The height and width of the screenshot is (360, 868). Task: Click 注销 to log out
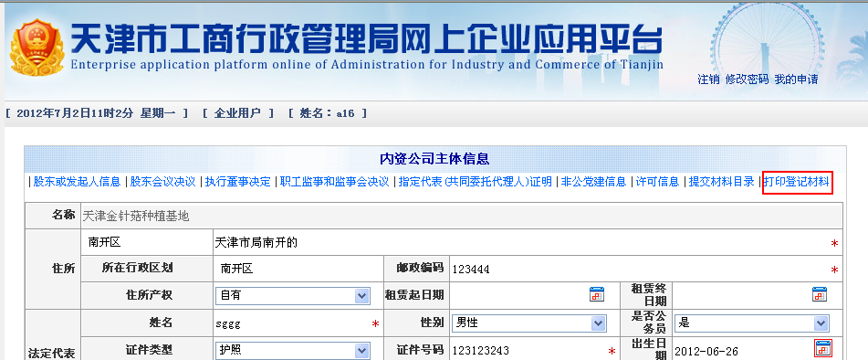coord(708,79)
